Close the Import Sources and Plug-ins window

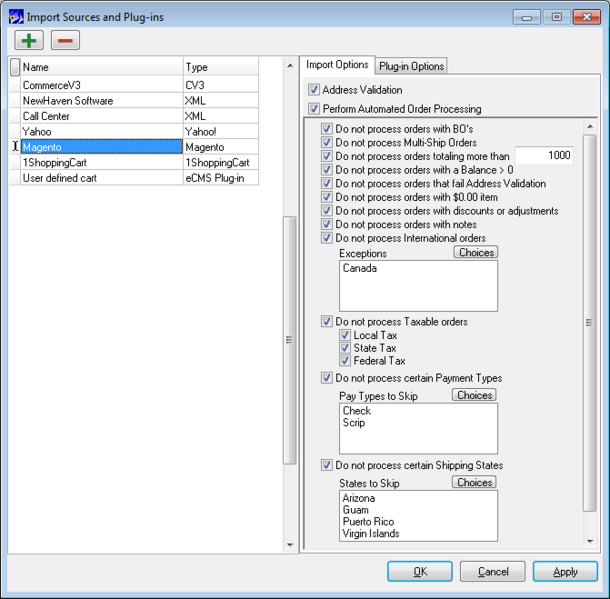[x=587, y=18]
